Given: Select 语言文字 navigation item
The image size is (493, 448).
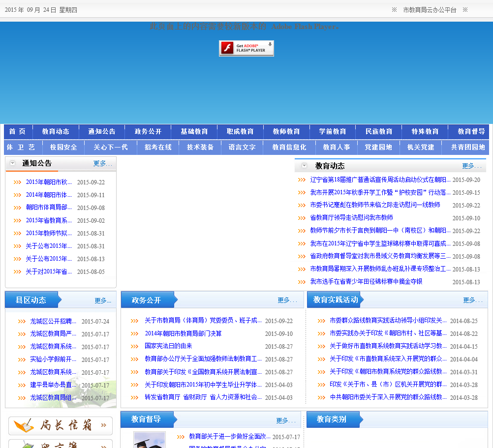Looking at the screenshot, I should coord(242,147).
